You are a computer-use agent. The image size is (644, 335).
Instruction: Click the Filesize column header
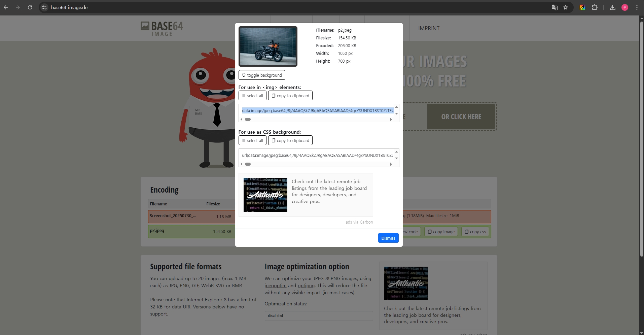coord(213,204)
